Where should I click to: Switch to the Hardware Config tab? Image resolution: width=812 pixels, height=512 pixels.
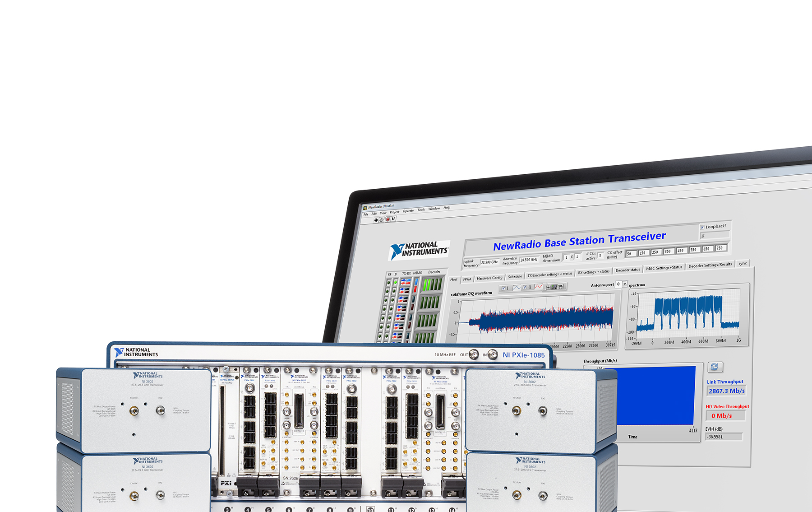[489, 278]
